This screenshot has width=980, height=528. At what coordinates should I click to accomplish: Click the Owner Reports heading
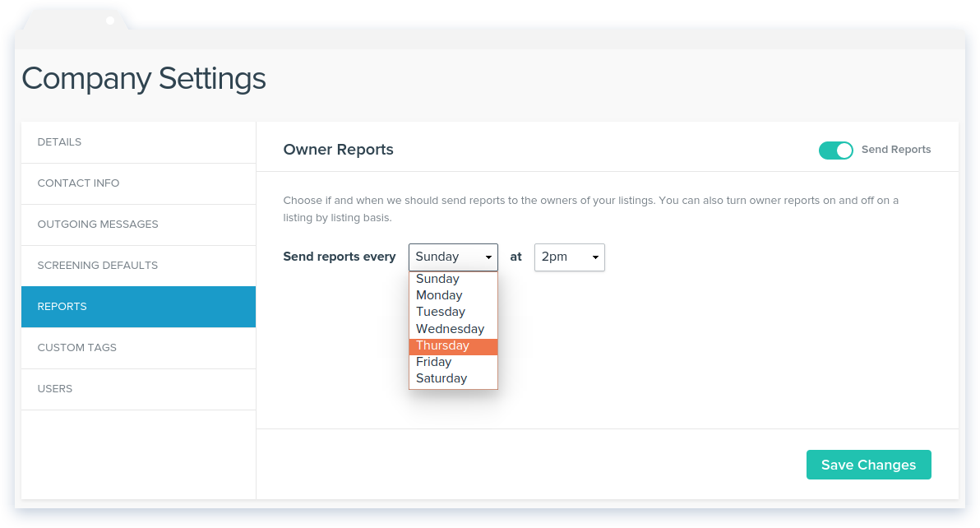point(338,150)
